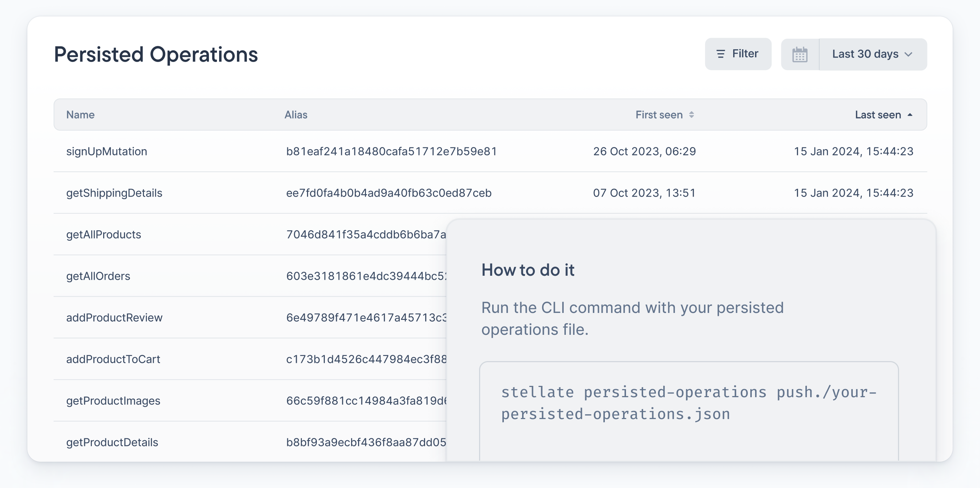This screenshot has width=980, height=488.
Task: Sort by First seen column
Action: tap(659, 115)
